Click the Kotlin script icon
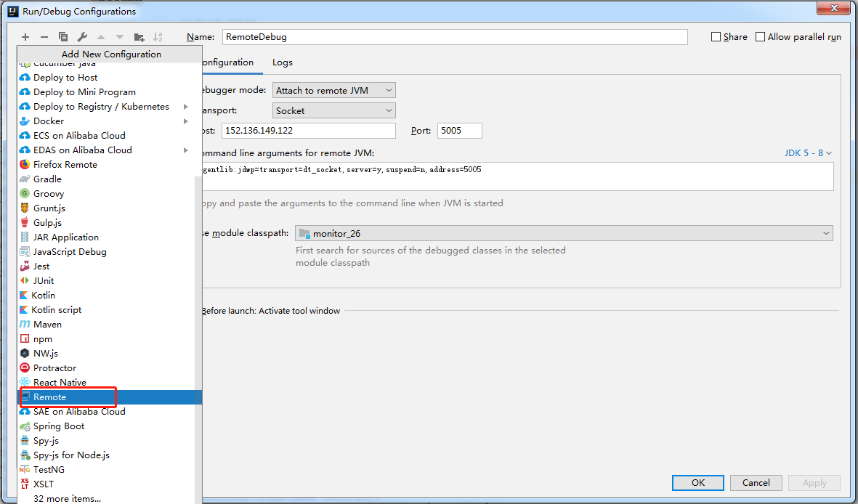The height and width of the screenshot is (504, 858). [23, 309]
